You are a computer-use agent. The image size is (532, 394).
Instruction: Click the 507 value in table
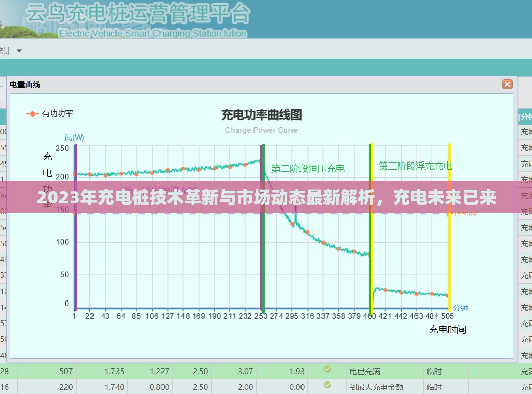66,372
